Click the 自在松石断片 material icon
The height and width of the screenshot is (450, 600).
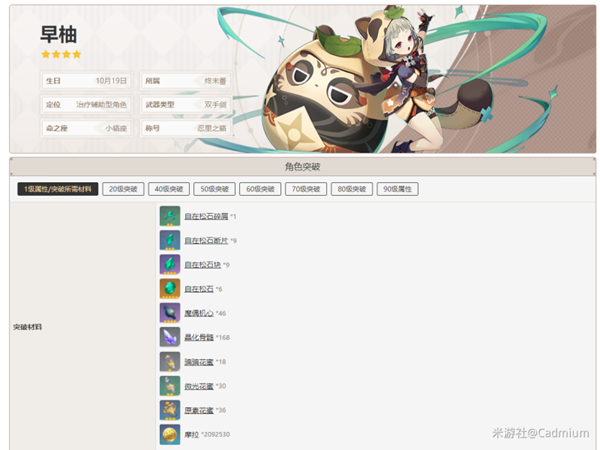169,240
